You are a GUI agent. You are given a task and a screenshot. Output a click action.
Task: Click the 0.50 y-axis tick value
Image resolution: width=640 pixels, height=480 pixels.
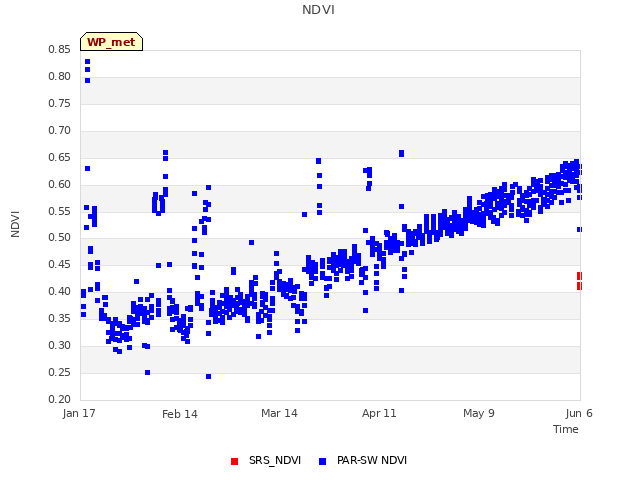point(59,238)
